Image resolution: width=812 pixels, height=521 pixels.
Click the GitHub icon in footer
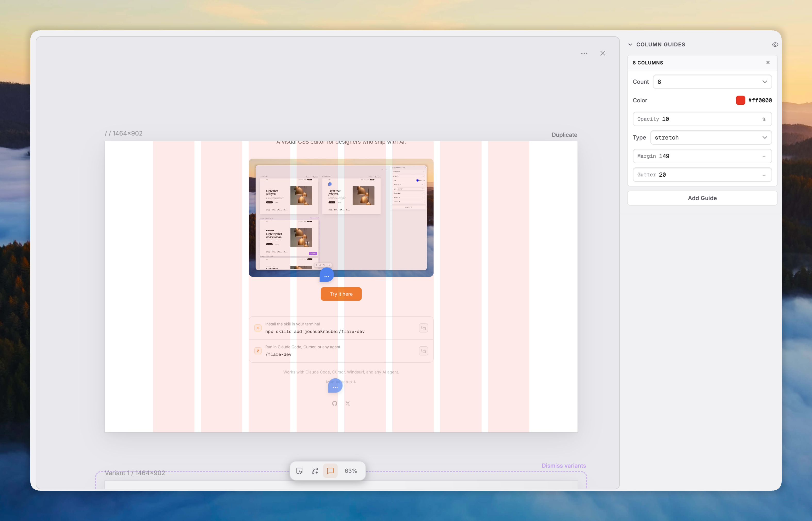pos(335,403)
